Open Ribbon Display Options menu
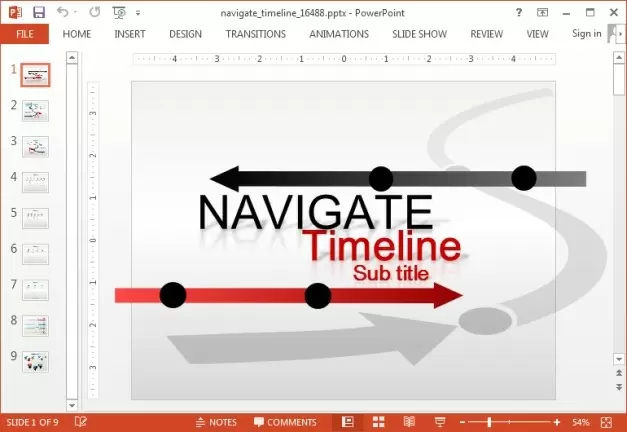Image resolution: width=627 pixels, height=432 pixels. pos(543,12)
